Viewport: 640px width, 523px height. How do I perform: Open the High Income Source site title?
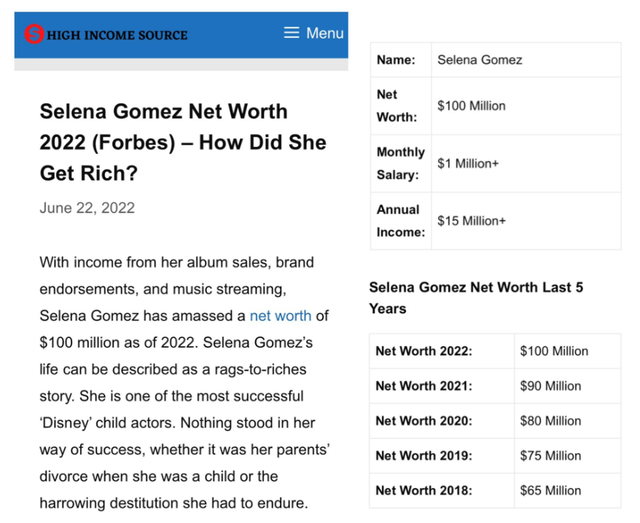[x=117, y=35]
